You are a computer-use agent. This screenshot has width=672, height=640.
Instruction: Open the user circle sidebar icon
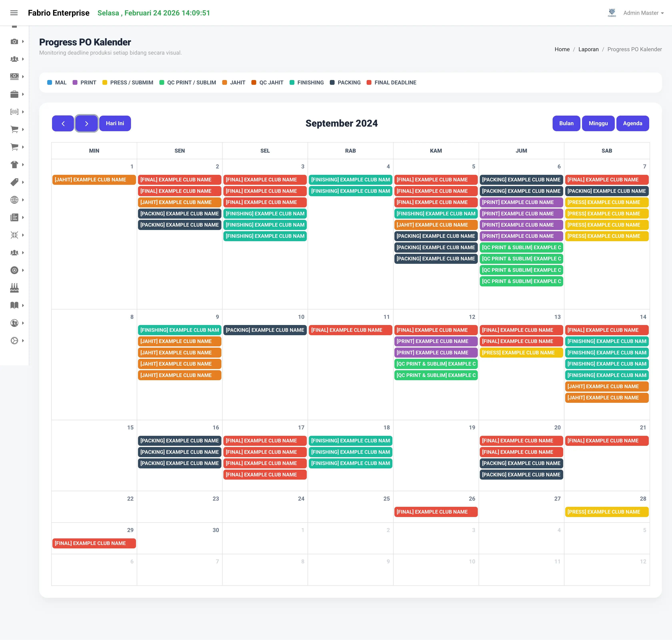click(14, 323)
